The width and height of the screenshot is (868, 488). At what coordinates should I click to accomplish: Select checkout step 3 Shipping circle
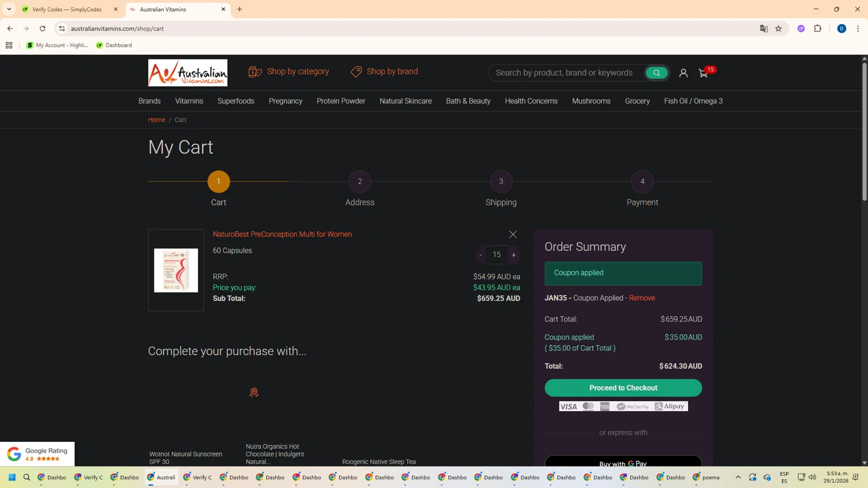click(501, 182)
